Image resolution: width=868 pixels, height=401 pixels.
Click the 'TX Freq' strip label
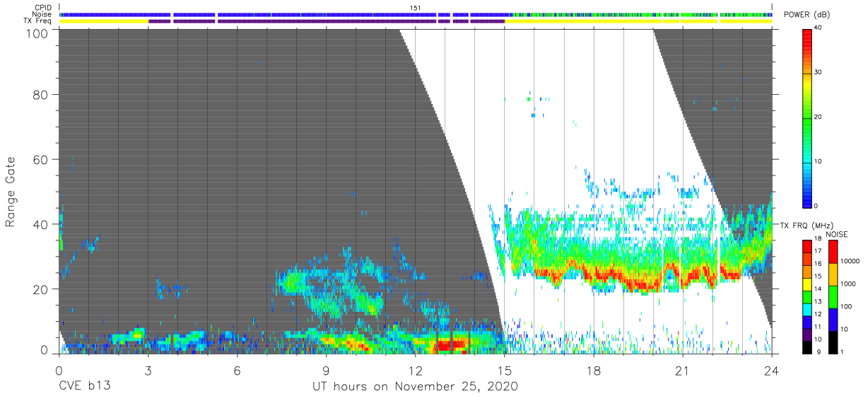tap(37, 21)
